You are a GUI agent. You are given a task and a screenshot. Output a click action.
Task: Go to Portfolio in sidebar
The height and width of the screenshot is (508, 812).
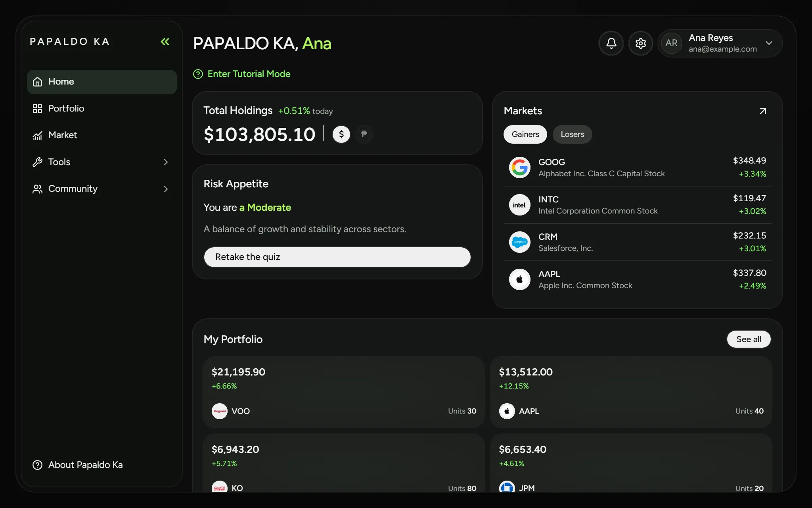coord(102,108)
